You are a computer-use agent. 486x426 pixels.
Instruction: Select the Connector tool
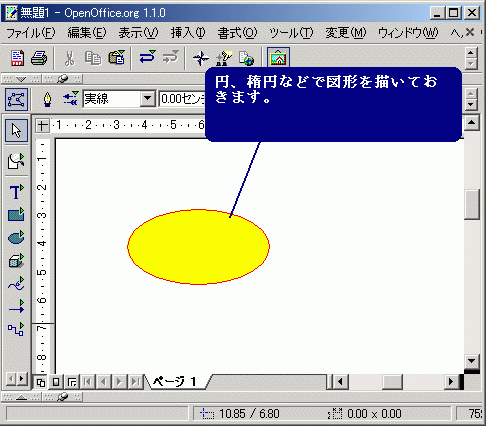point(16,329)
